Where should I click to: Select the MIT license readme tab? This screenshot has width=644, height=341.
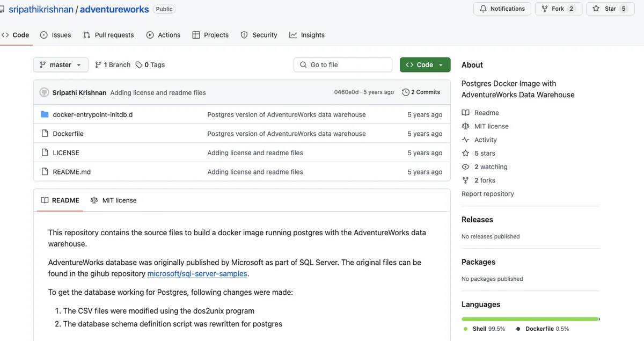(113, 200)
